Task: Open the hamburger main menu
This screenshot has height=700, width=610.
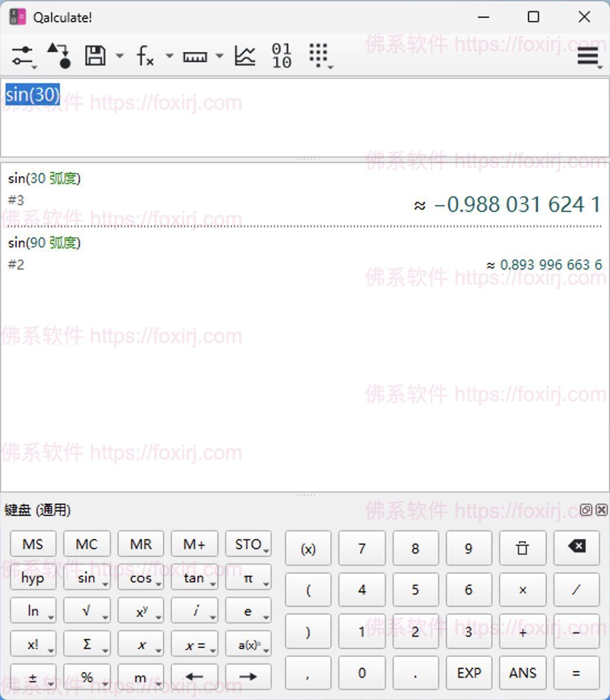Action: point(588,56)
